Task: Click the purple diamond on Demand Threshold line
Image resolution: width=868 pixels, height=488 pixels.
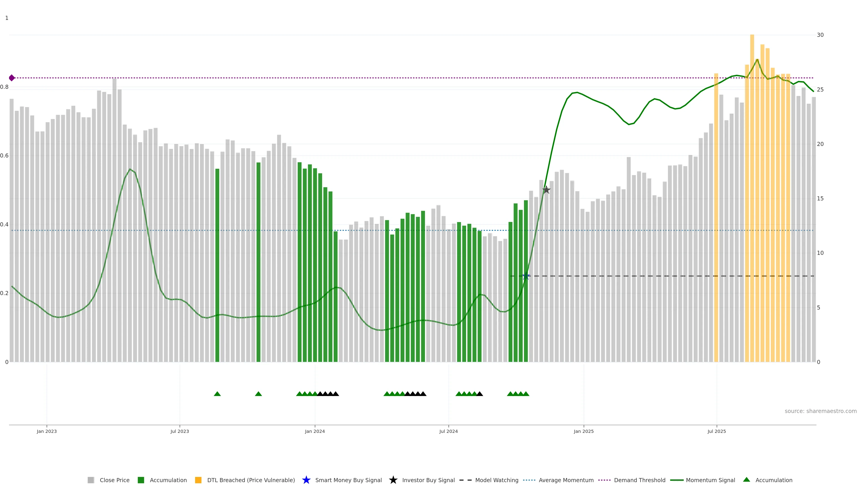Action: (x=12, y=78)
